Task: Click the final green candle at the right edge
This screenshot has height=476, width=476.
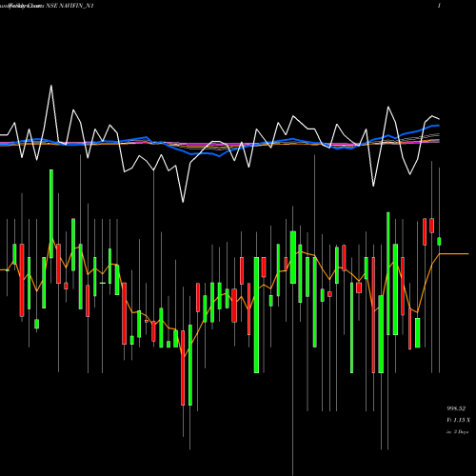Action: (439, 241)
